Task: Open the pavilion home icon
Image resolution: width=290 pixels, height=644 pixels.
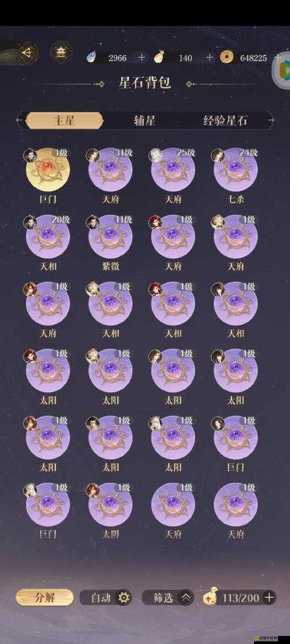Action: (x=61, y=53)
